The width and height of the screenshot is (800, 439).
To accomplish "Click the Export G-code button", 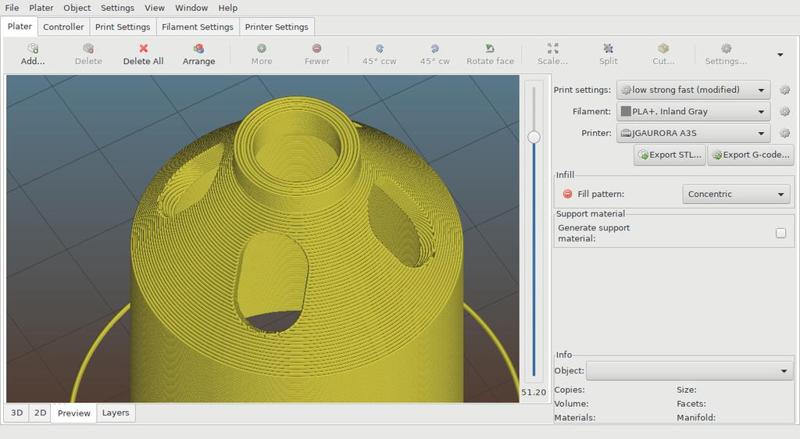I will pyautogui.click(x=750, y=154).
